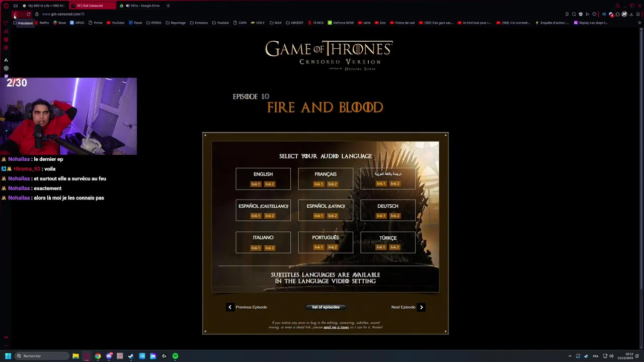
Task: Open the URGENT bookmarks folder
Action: (294, 23)
